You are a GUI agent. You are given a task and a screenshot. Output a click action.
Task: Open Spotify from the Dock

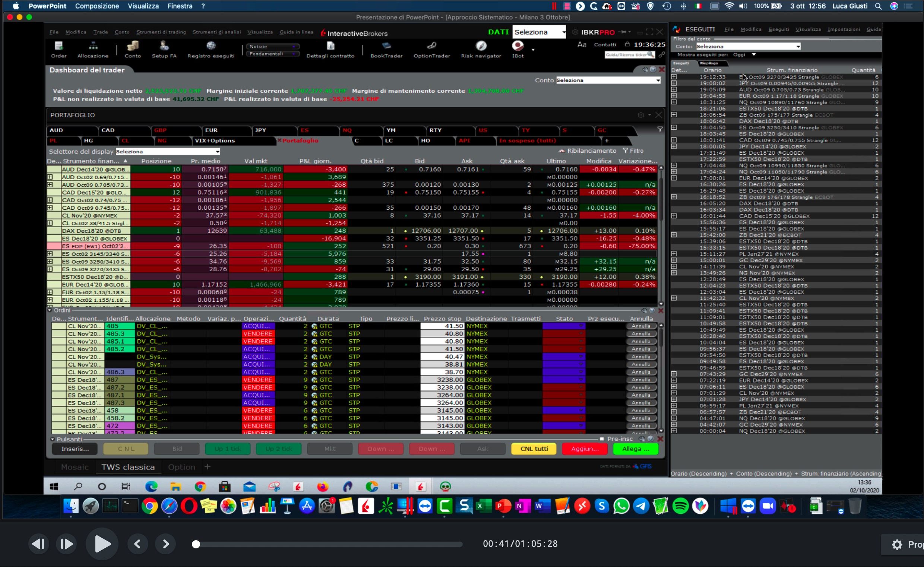[680, 506]
